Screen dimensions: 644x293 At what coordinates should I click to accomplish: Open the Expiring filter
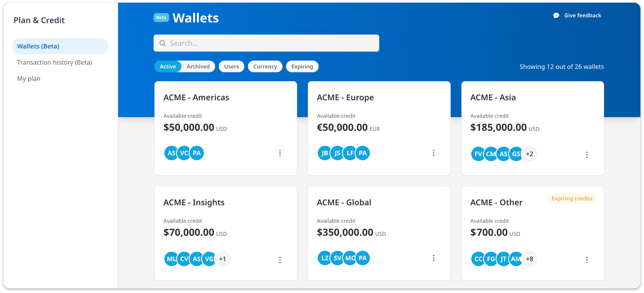point(302,66)
